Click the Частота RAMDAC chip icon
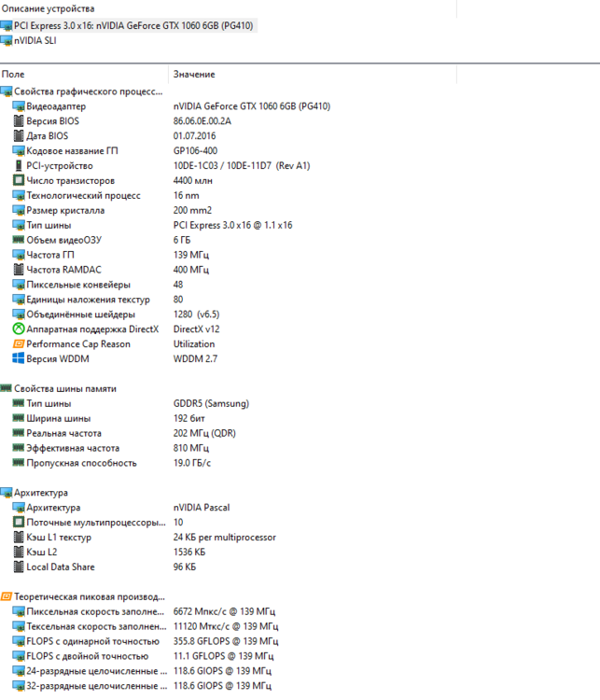 pos(19,270)
